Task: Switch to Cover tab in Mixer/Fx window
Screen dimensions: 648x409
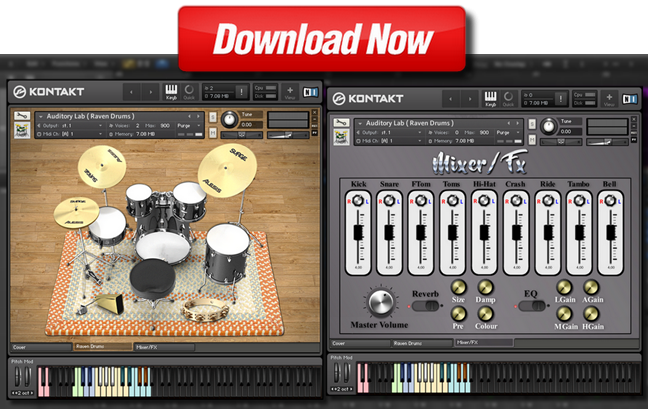Action: [x=361, y=343]
